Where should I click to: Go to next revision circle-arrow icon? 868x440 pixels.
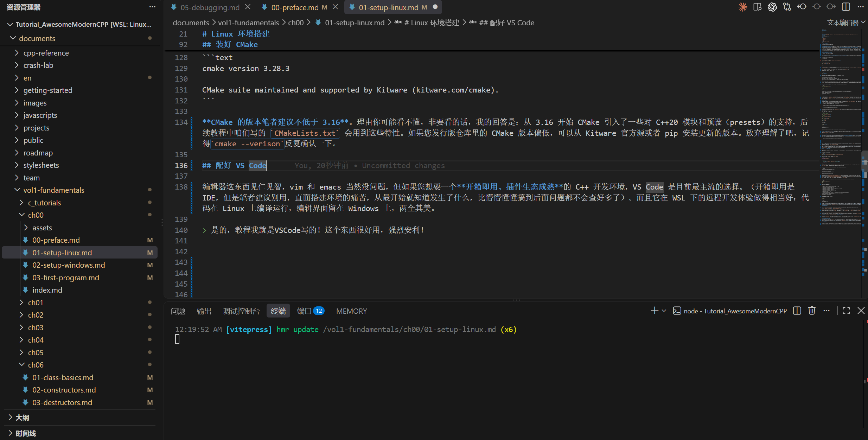[x=831, y=7]
